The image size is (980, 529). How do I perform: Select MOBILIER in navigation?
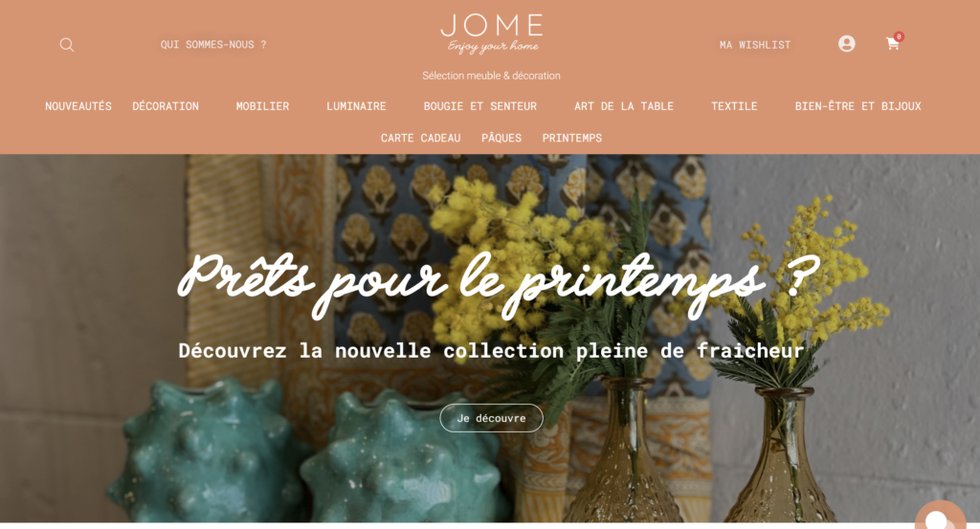(262, 106)
